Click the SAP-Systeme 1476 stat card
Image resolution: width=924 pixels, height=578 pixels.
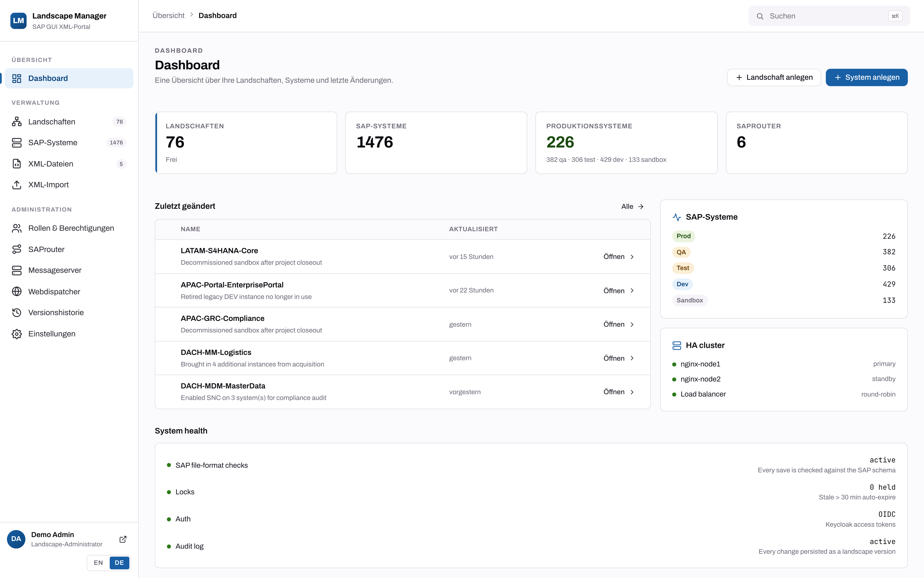point(436,143)
